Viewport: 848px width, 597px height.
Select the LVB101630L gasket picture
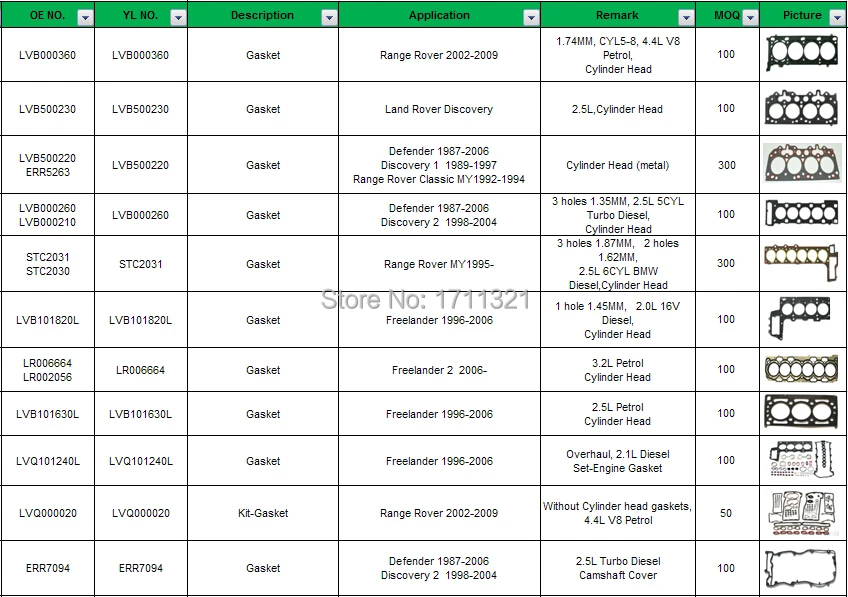pos(802,413)
